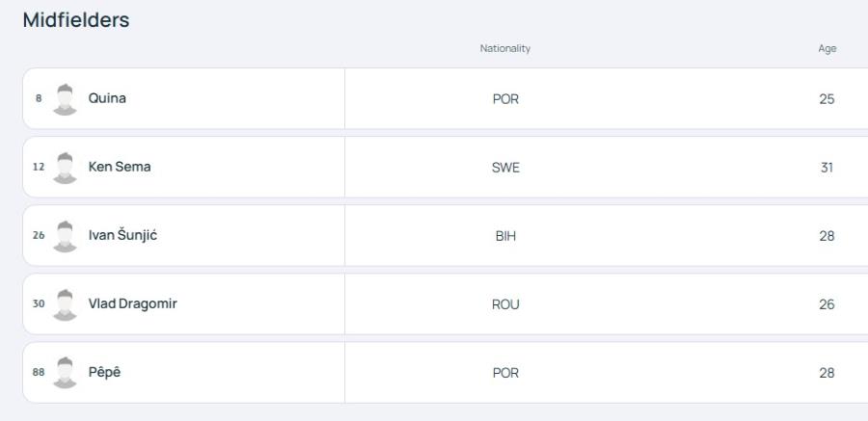The height and width of the screenshot is (421, 868).
Task: Open Vlad Dragomir's profile
Action: 133,303
